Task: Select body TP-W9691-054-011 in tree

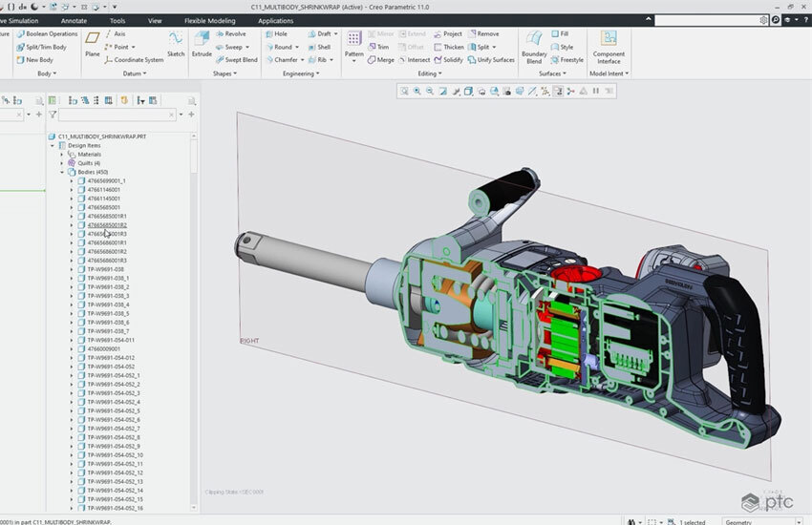Action: [111, 340]
